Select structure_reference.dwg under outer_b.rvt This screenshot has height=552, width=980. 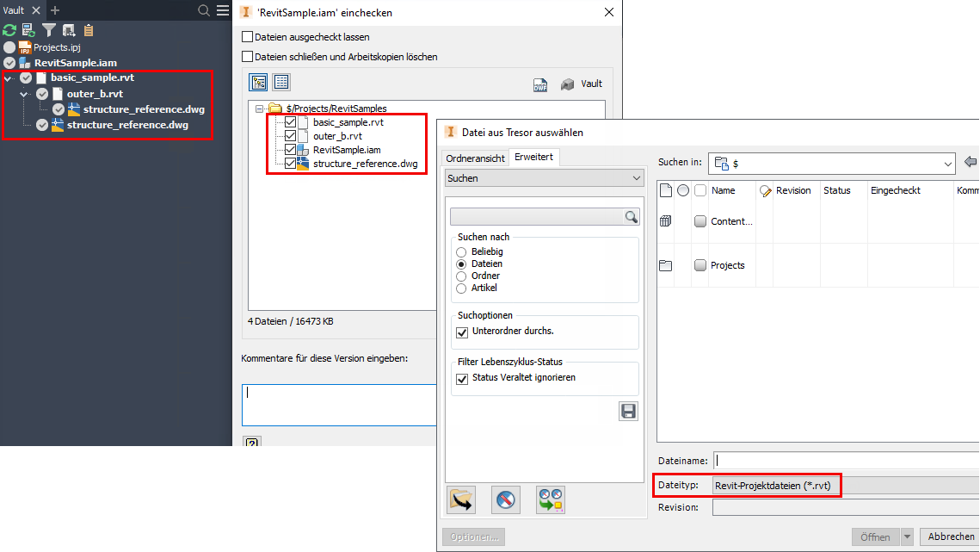tap(144, 109)
